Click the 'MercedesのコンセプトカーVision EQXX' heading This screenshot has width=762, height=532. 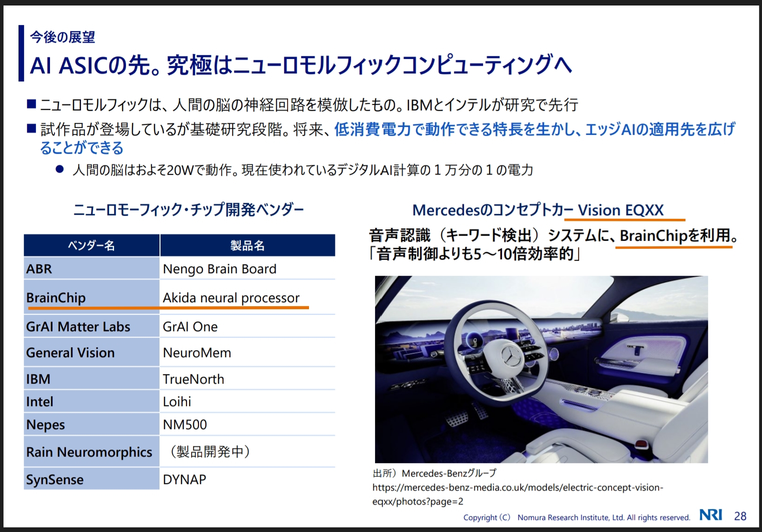[x=538, y=210]
